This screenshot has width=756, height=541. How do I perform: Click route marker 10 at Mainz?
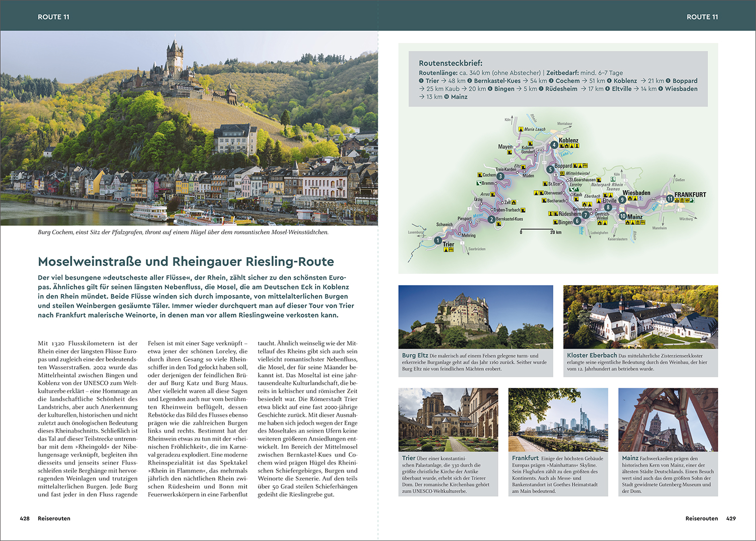(x=623, y=216)
